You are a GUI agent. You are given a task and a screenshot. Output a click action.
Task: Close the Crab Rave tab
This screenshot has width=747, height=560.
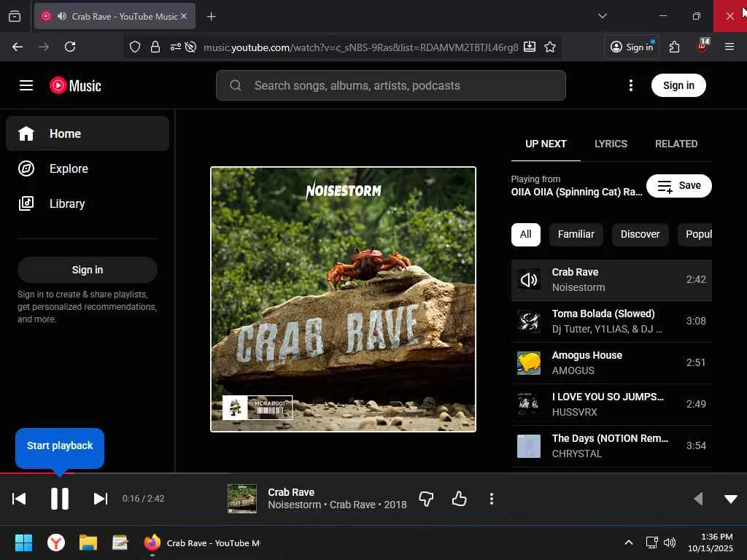click(184, 16)
